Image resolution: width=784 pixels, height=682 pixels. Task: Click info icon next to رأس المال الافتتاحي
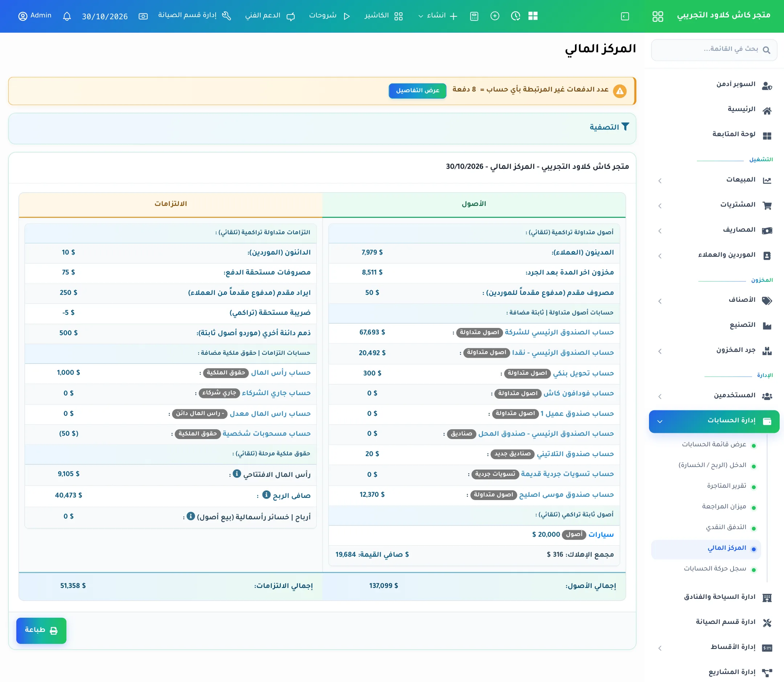pos(237,474)
